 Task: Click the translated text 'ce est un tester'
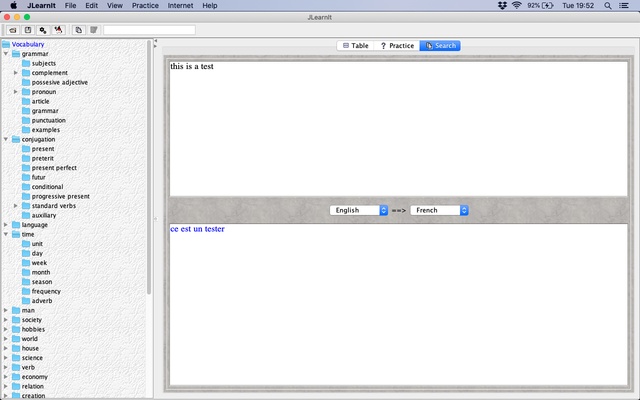198,229
